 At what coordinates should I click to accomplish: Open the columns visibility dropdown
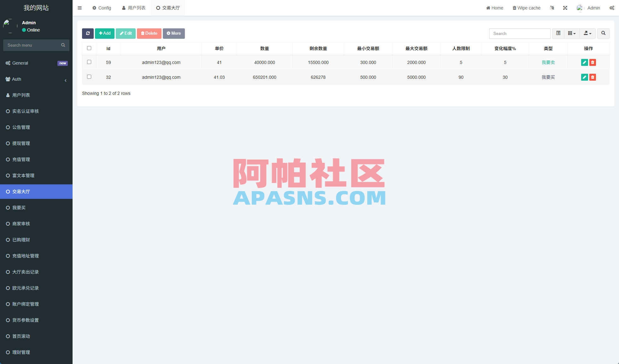coord(572,33)
